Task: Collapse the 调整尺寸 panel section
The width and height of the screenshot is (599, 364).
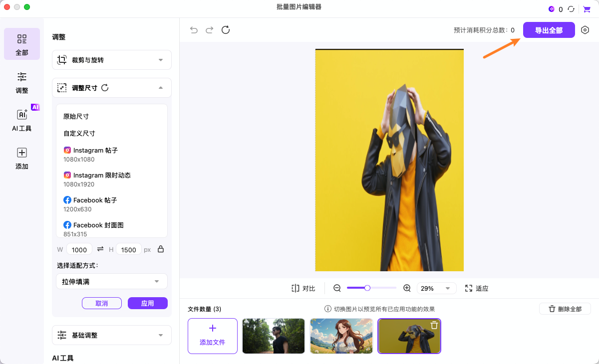Action: [x=161, y=87]
